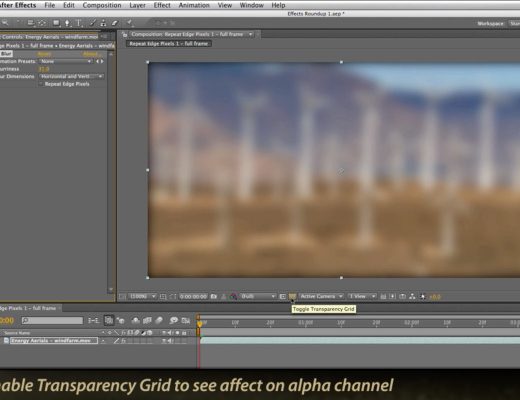Click Timeline button in viewer footer
520x400 pixels.
pos(403,296)
